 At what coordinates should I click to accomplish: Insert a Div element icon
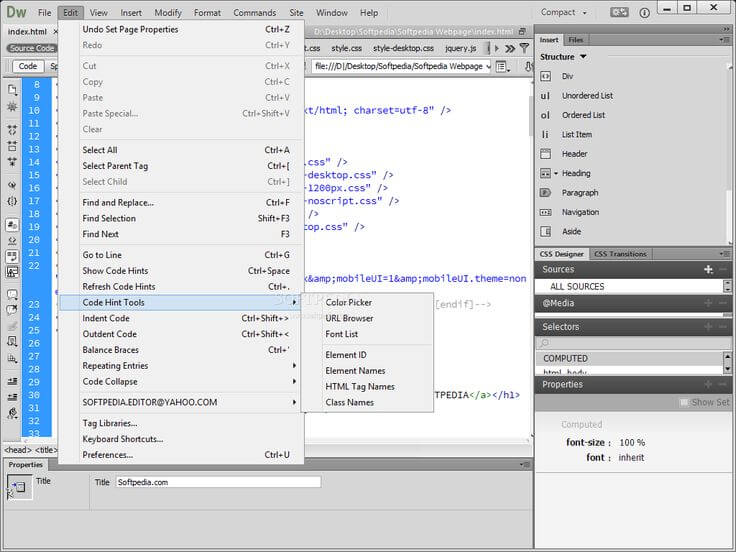[545, 76]
